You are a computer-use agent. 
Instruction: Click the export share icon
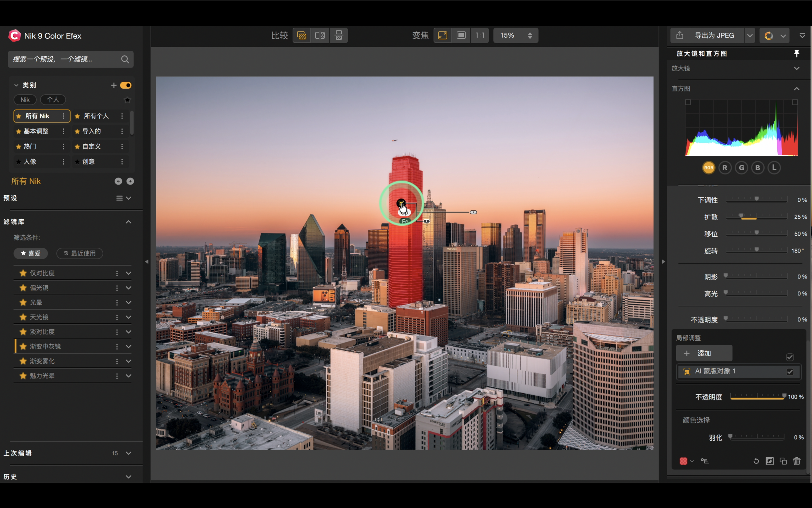click(x=679, y=35)
